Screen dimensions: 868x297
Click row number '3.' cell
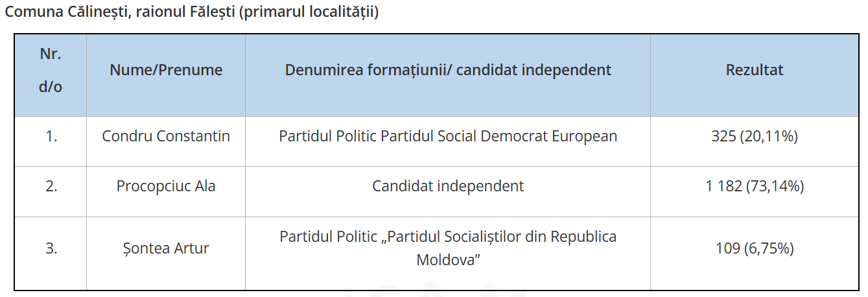pyautogui.click(x=51, y=248)
